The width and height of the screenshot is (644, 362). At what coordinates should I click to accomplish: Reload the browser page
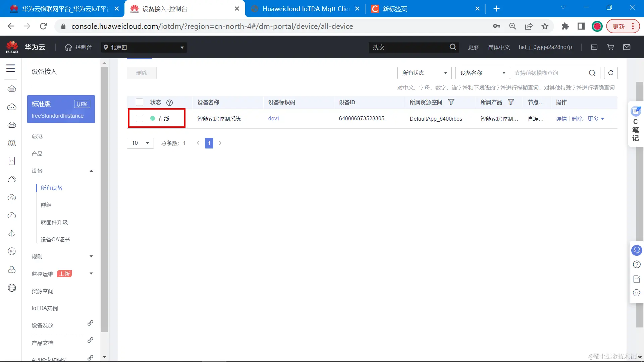43,26
